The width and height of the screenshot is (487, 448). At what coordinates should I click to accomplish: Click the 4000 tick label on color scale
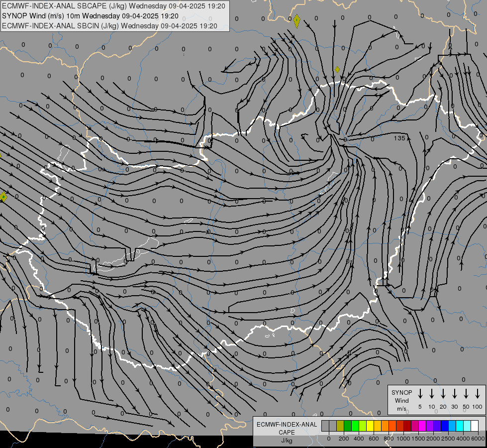(x=463, y=439)
